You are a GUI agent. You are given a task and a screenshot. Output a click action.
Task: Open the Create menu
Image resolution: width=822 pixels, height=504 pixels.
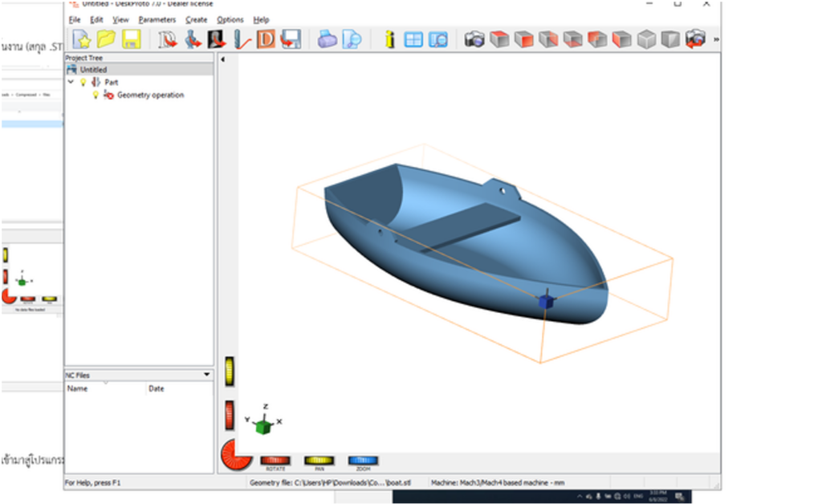[196, 19]
